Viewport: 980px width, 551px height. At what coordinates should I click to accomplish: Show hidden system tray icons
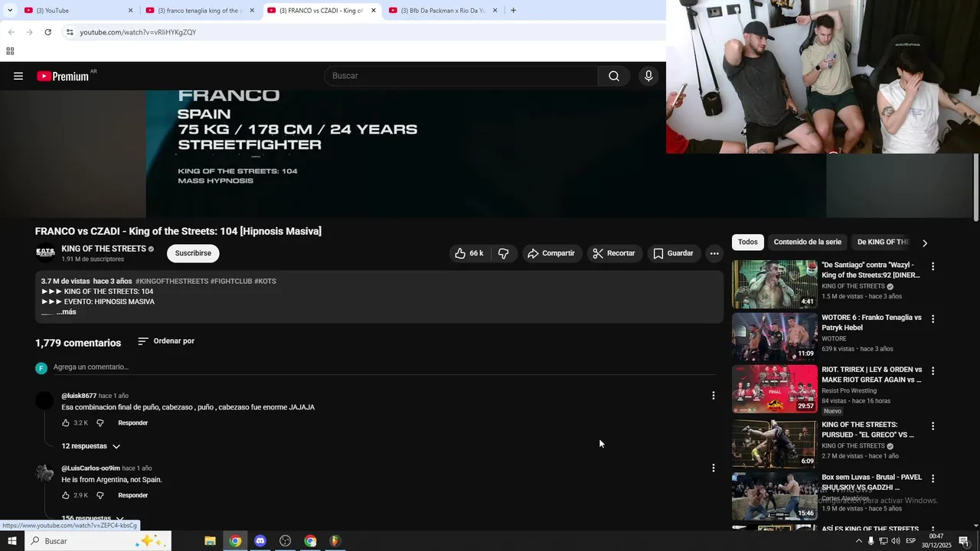click(x=858, y=541)
